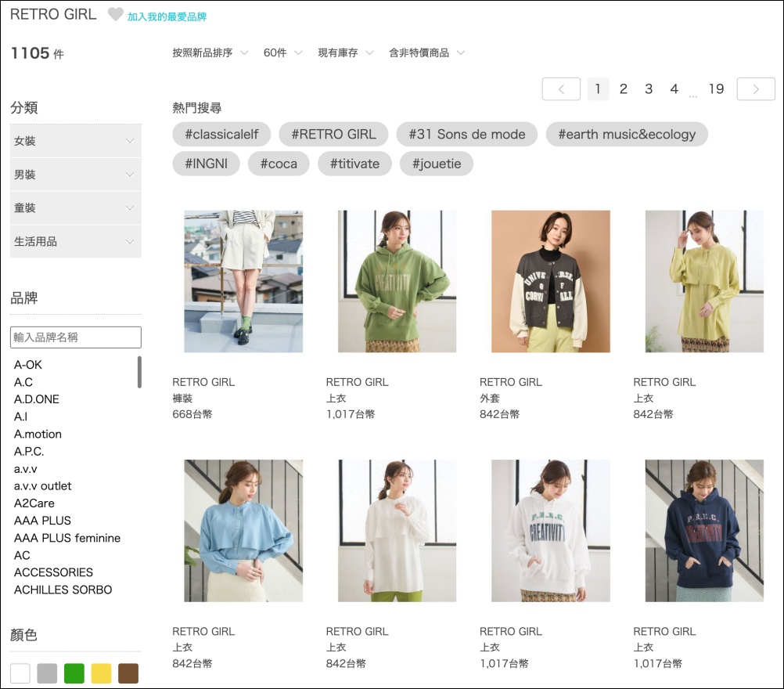
Task: Expand the 女裝 category
Action: click(x=75, y=141)
